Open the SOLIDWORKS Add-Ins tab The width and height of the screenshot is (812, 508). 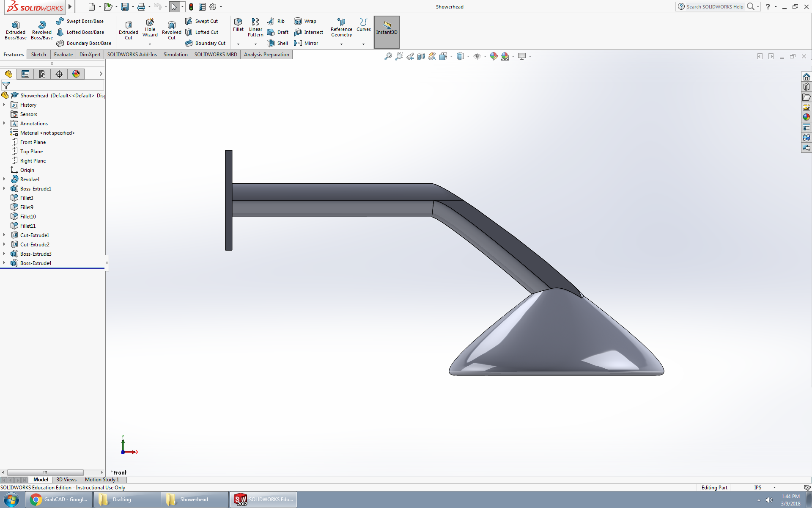pyautogui.click(x=132, y=55)
